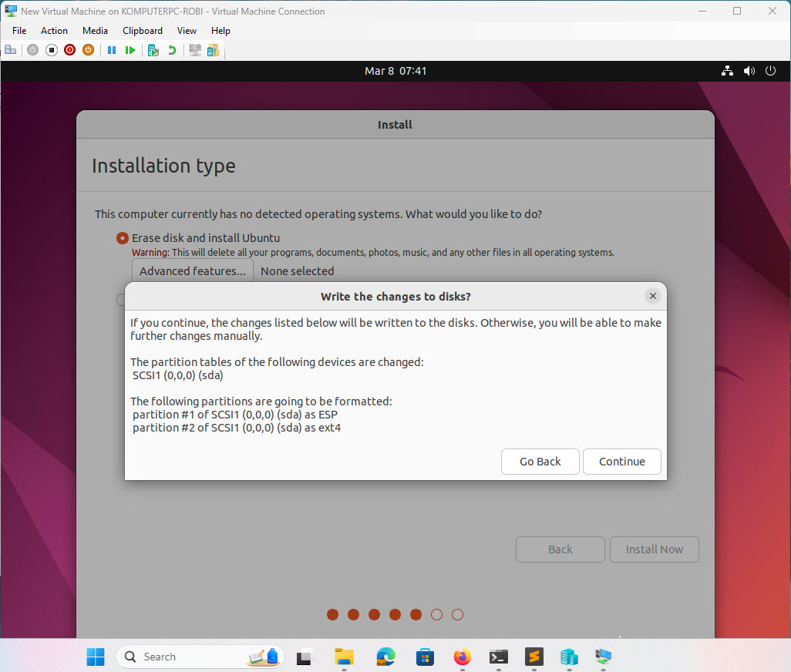
Task: Create a checkpoint of the VM
Action: 153,49
